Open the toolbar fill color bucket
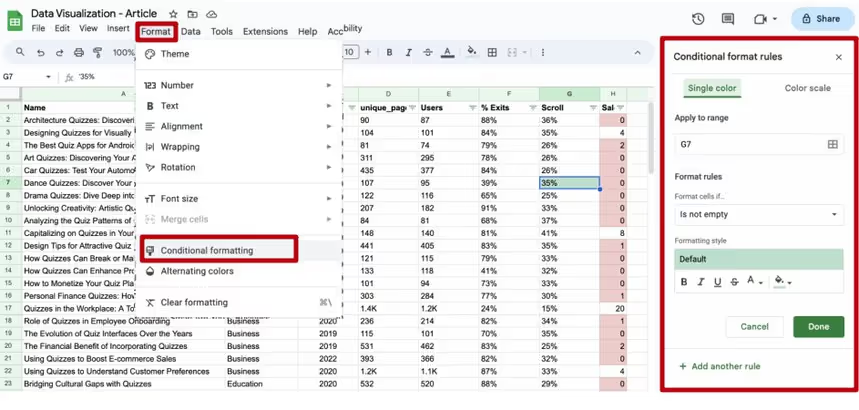This screenshot has height=410, width=859. tap(471, 53)
